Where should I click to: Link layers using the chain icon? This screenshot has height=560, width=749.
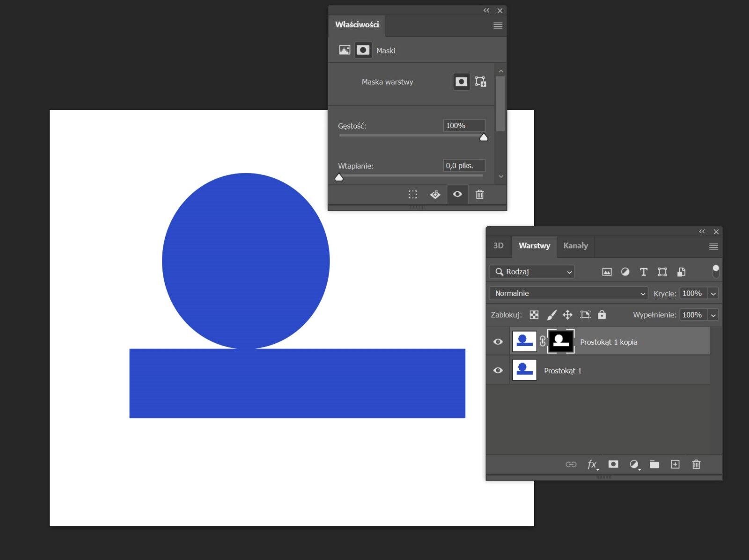[x=571, y=464]
